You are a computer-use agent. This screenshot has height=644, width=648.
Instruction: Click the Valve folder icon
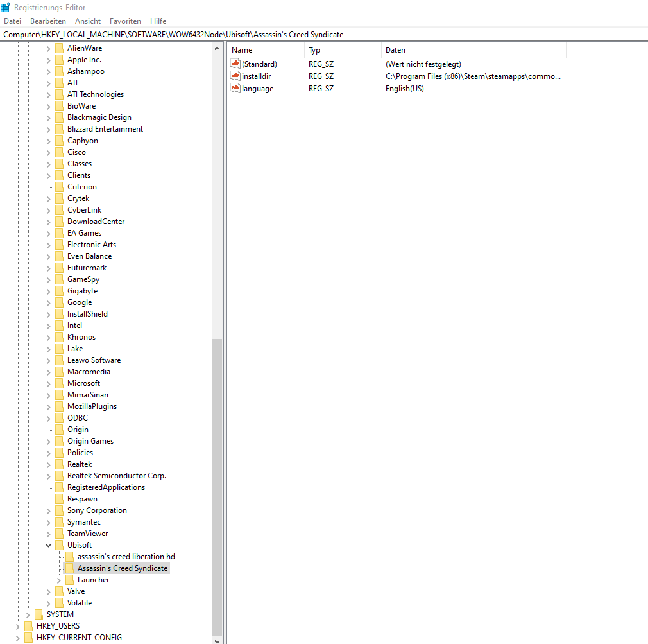(x=60, y=591)
